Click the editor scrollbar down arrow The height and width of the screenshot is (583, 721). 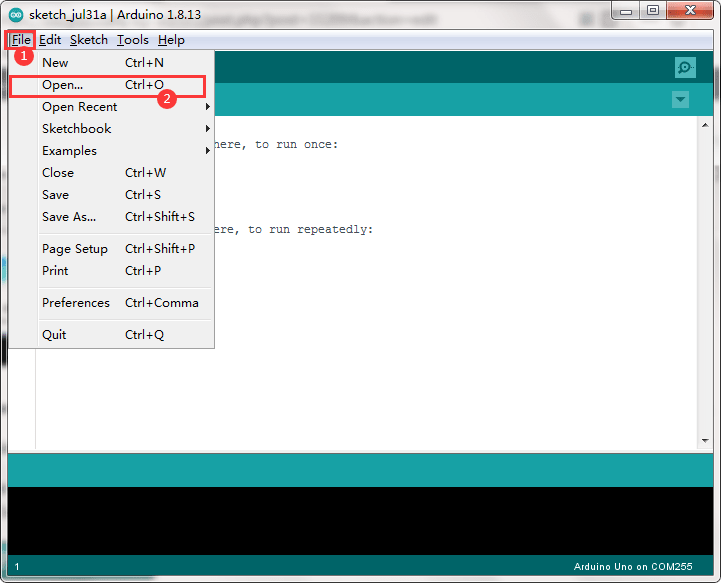[705, 440]
